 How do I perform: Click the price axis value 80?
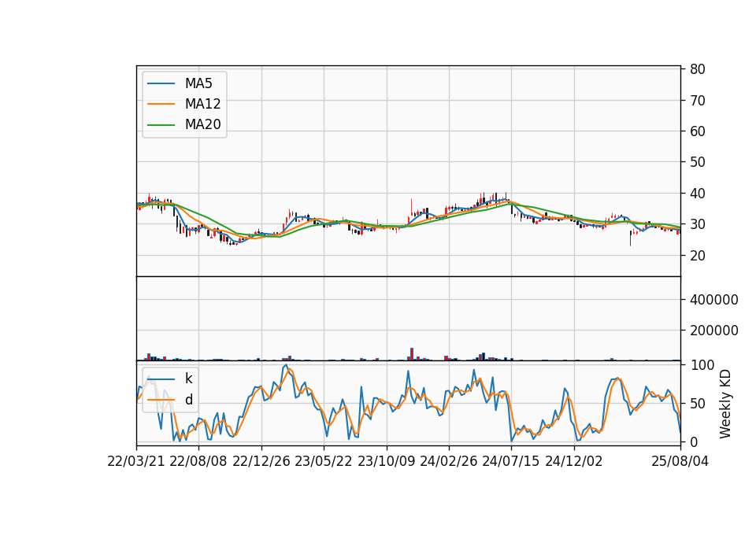coord(698,69)
